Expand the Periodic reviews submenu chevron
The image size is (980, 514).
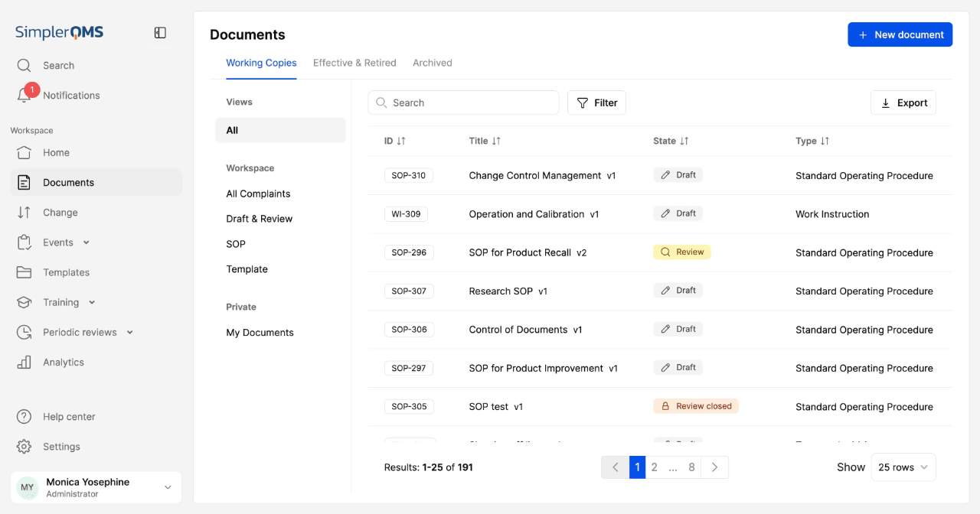pos(129,333)
